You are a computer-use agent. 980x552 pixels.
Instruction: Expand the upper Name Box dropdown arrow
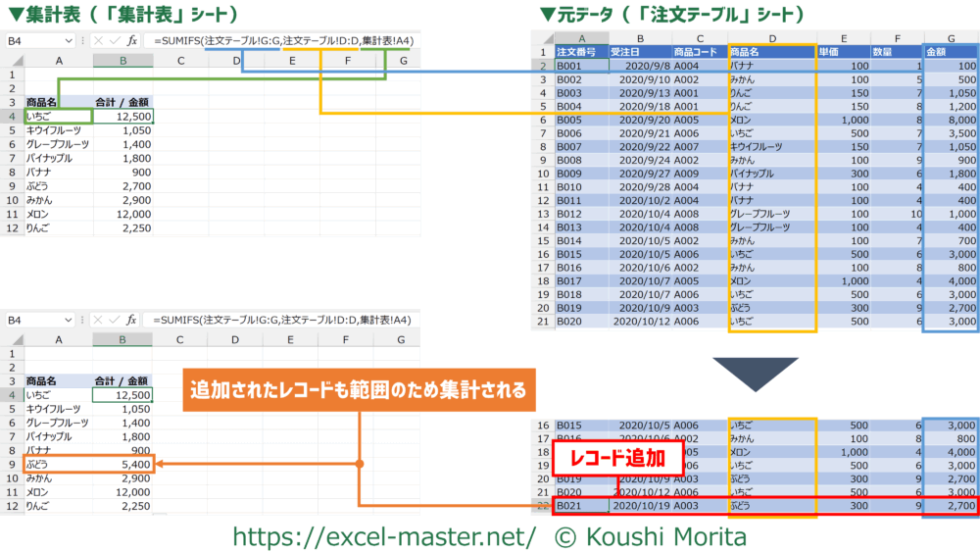67,41
